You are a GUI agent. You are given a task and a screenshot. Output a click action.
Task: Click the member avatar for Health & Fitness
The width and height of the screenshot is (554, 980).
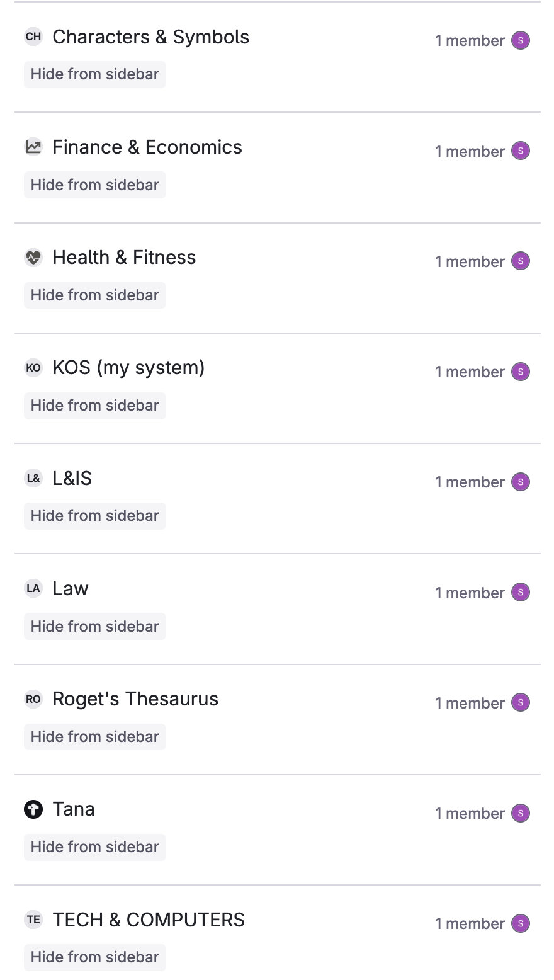[521, 261]
